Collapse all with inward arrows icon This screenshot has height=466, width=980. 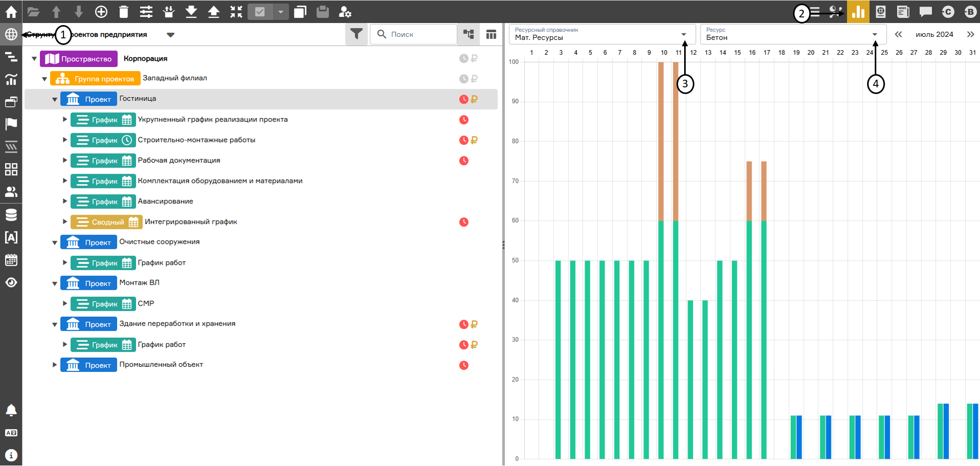[236, 11]
